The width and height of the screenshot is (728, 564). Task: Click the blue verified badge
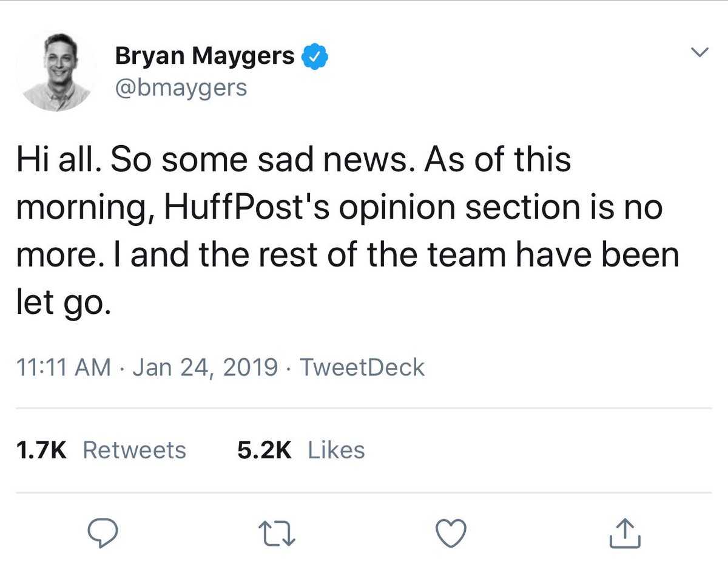coord(315,56)
